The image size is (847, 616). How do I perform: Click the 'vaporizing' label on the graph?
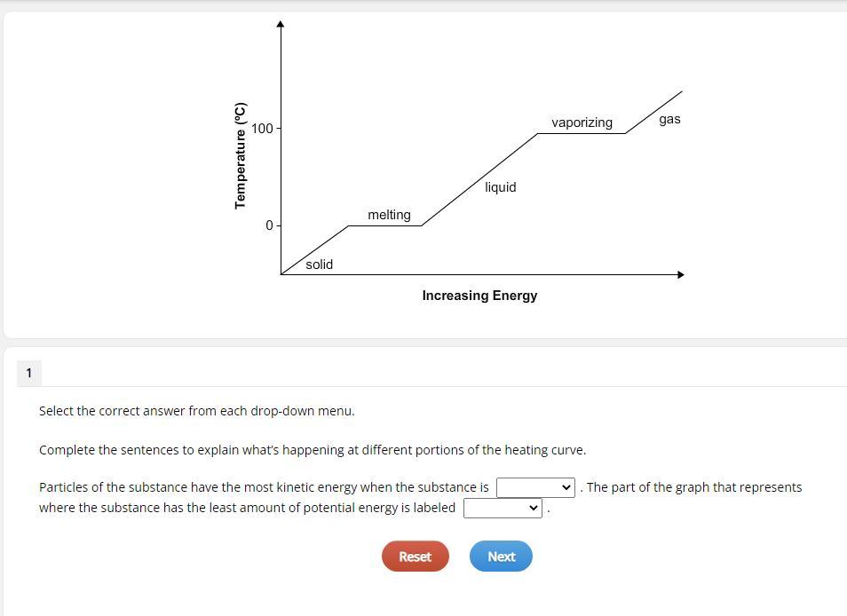coord(582,122)
